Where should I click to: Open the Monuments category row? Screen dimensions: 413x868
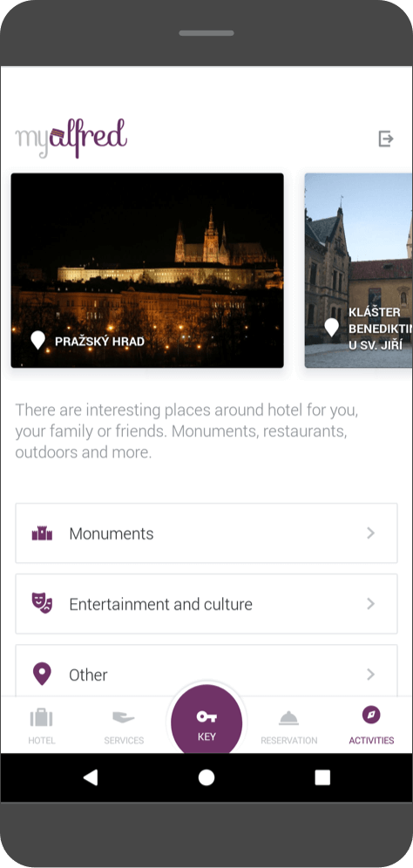point(206,533)
